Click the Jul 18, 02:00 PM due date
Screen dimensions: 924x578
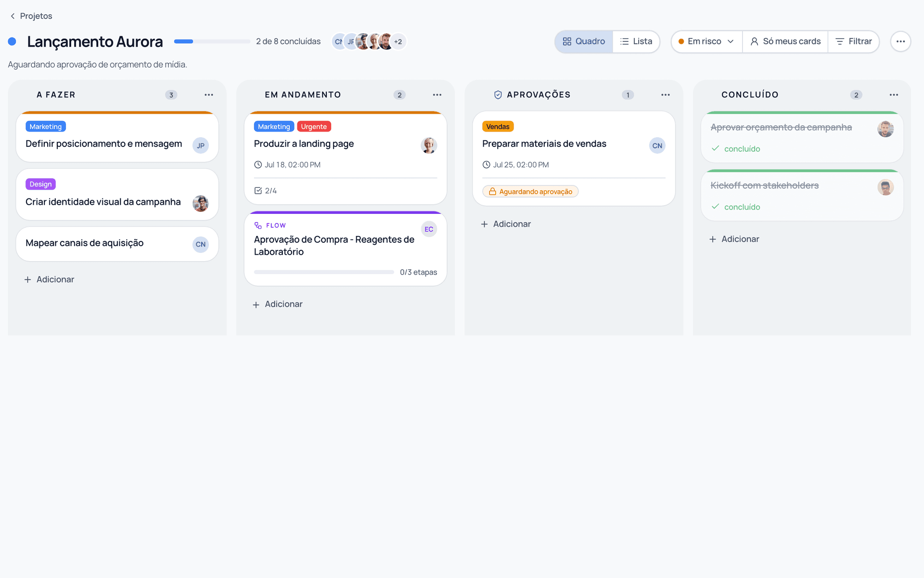(287, 165)
